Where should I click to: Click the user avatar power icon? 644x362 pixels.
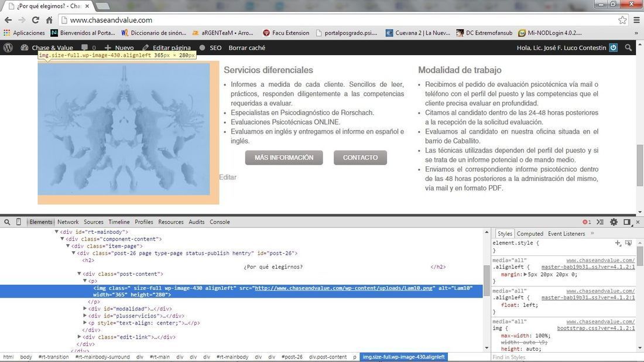tap(613, 47)
